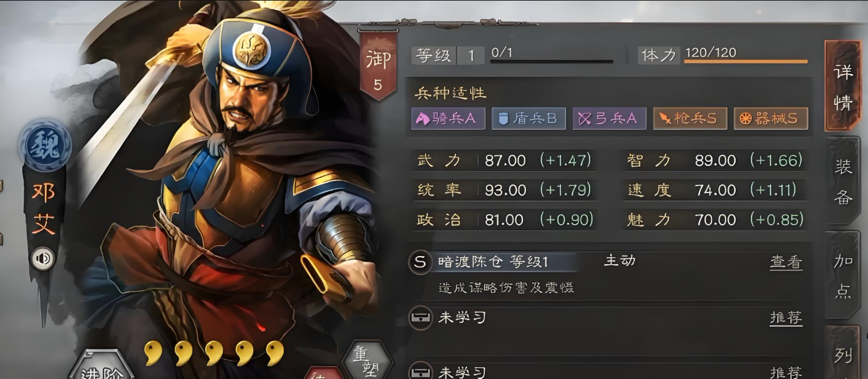Tap the 体力 stamina bar

746,61
